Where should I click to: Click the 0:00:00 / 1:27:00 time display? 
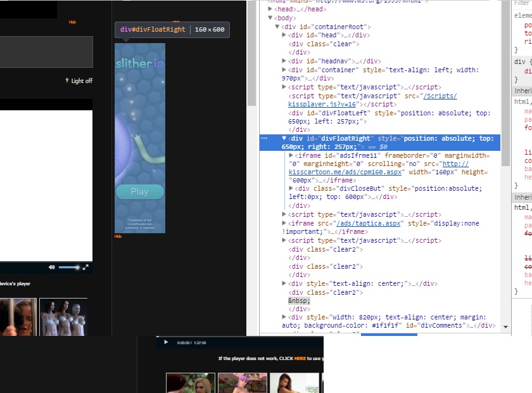coord(191,343)
